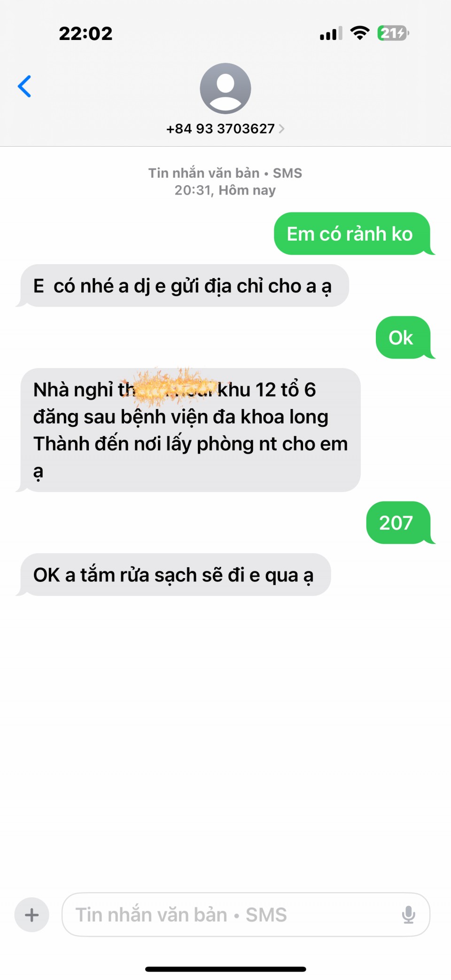
Task: Select the "Nhà nghỉ" address message bubble
Action: 189,430
